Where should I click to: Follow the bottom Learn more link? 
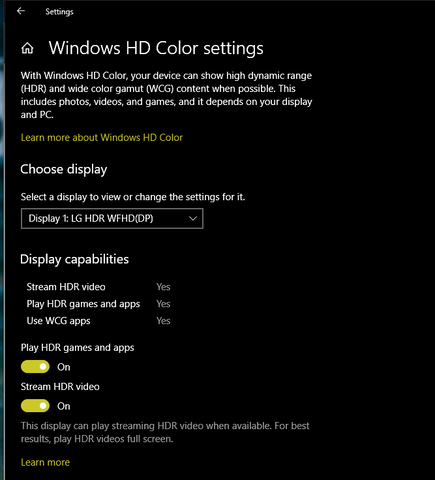[45, 462]
